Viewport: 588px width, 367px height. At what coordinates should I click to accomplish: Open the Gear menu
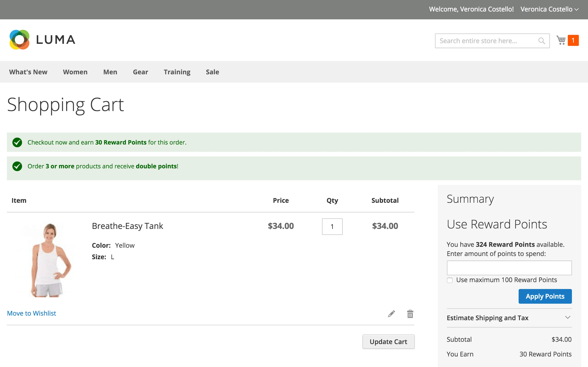click(x=140, y=72)
